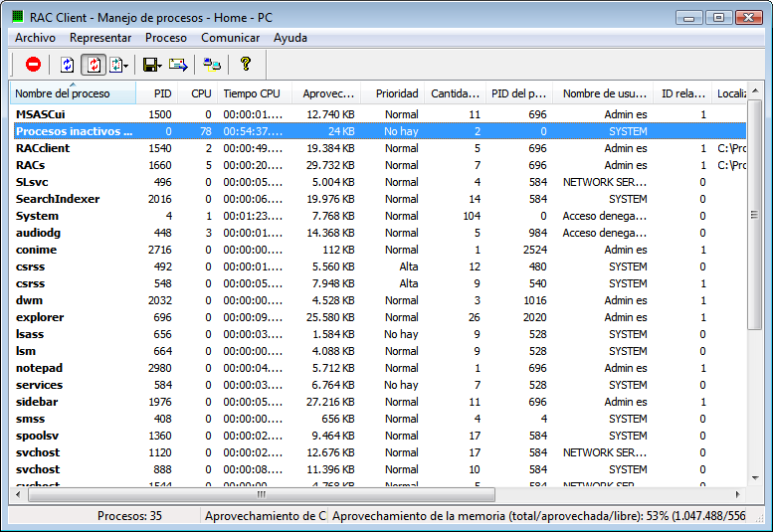Select the notepad process row
This screenshot has height=532, width=773.
tap(40, 368)
